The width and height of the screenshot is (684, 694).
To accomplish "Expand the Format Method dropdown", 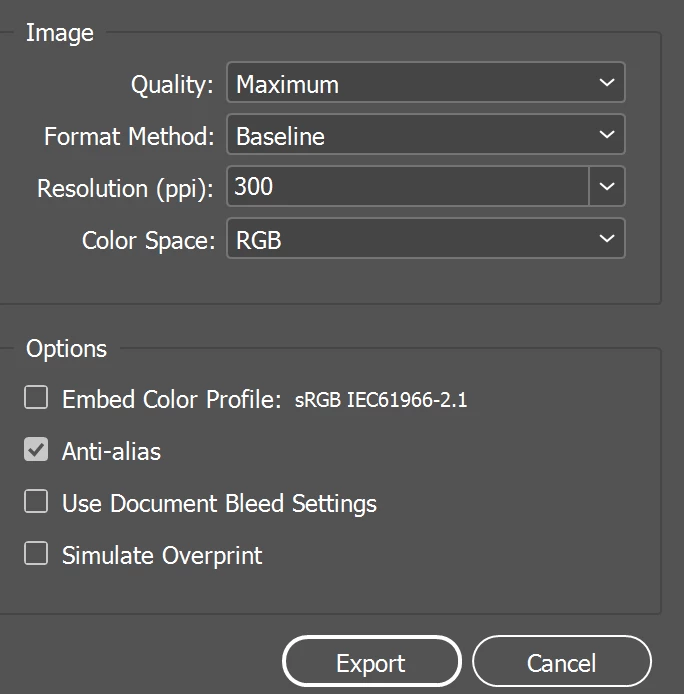I will pyautogui.click(x=425, y=136).
